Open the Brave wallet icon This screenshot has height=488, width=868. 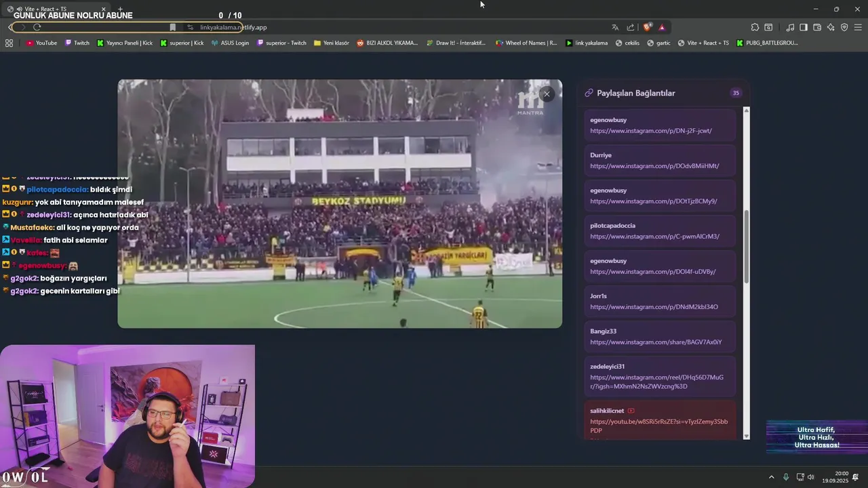pyautogui.click(x=817, y=27)
